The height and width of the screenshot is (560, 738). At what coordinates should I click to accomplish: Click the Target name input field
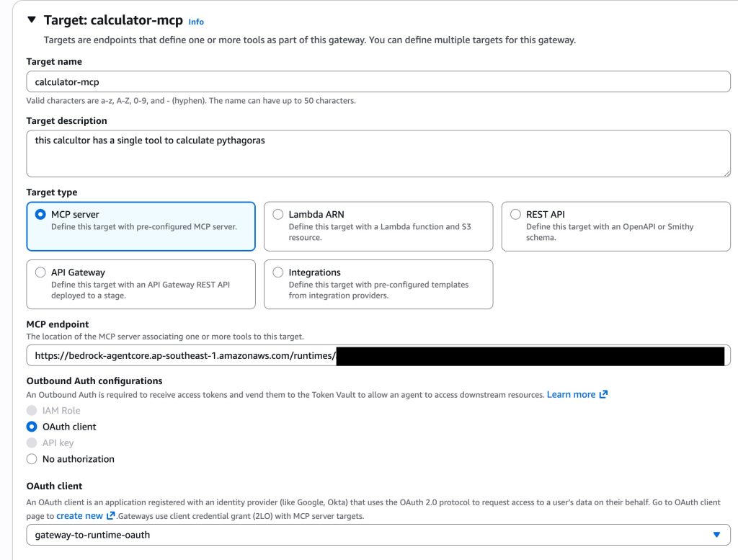point(378,81)
